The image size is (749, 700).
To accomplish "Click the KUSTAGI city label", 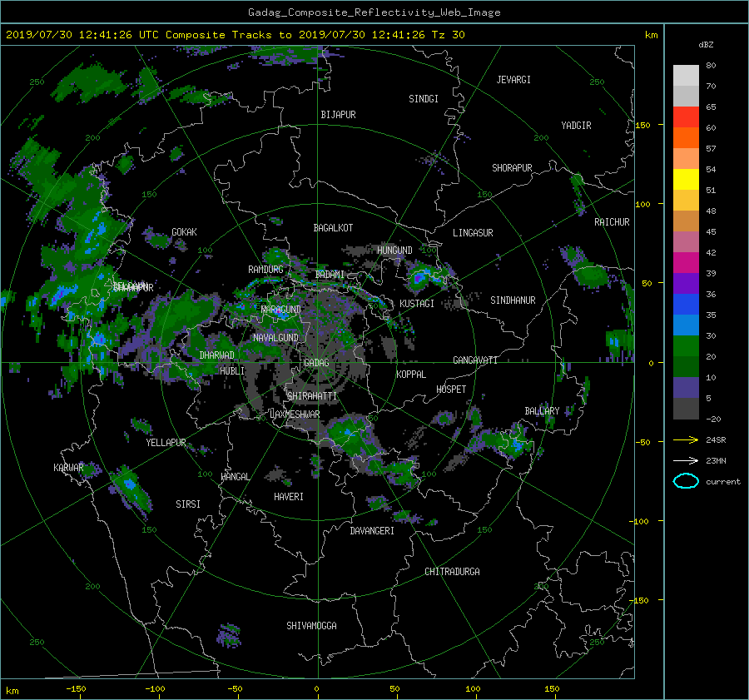I will tap(417, 304).
